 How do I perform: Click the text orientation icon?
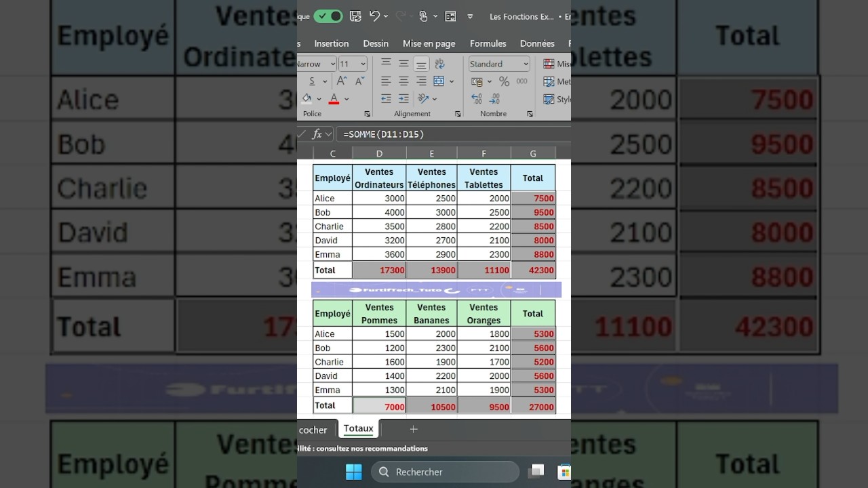click(423, 99)
